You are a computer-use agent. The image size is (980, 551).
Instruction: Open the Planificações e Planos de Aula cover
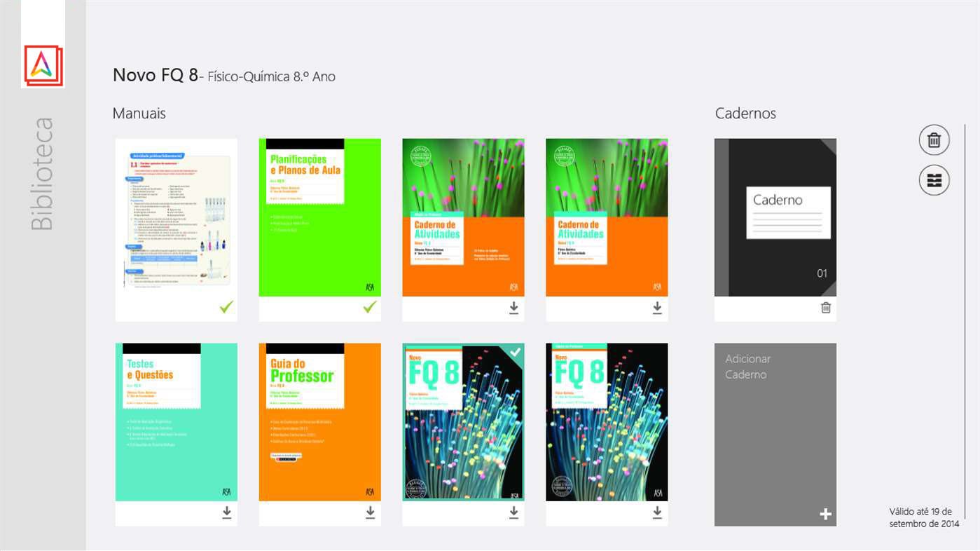tap(320, 217)
